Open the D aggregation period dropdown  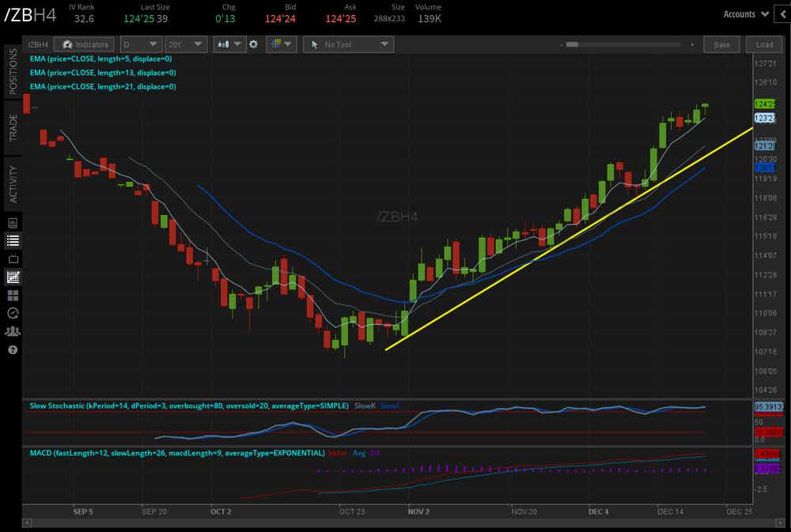click(x=141, y=44)
